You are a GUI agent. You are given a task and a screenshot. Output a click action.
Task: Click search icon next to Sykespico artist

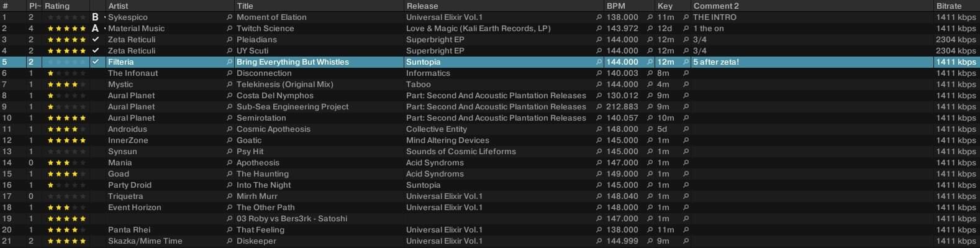pyautogui.click(x=229, y=17)
